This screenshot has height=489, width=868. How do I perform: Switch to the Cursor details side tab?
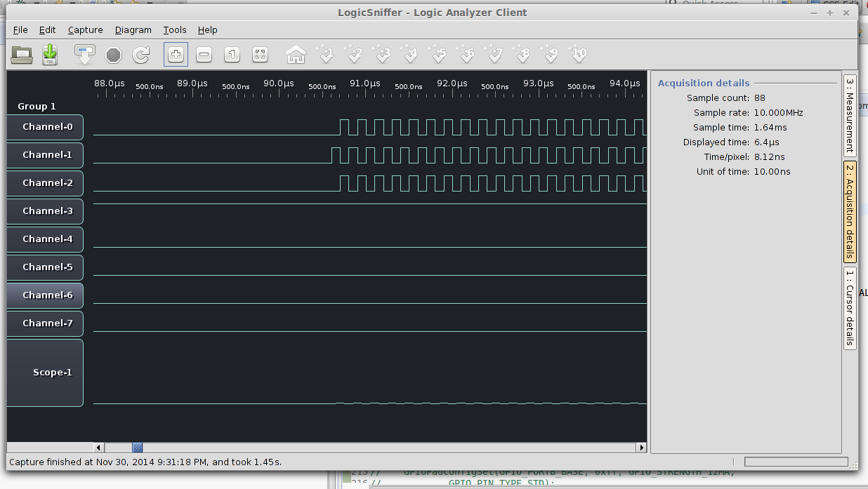tap(849, 308)
